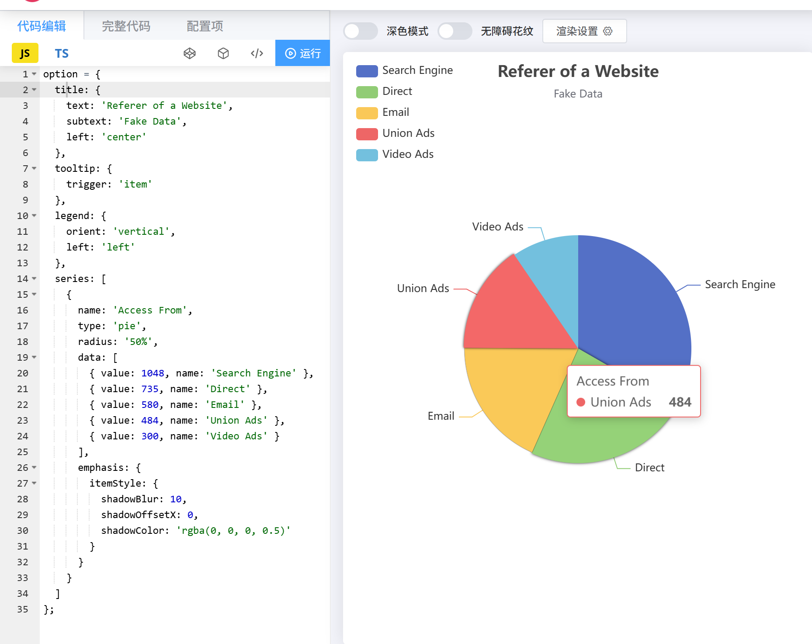The image size is (812, 644).
Task: Collapse the legend block on line 10
Action: coord(34,216)
